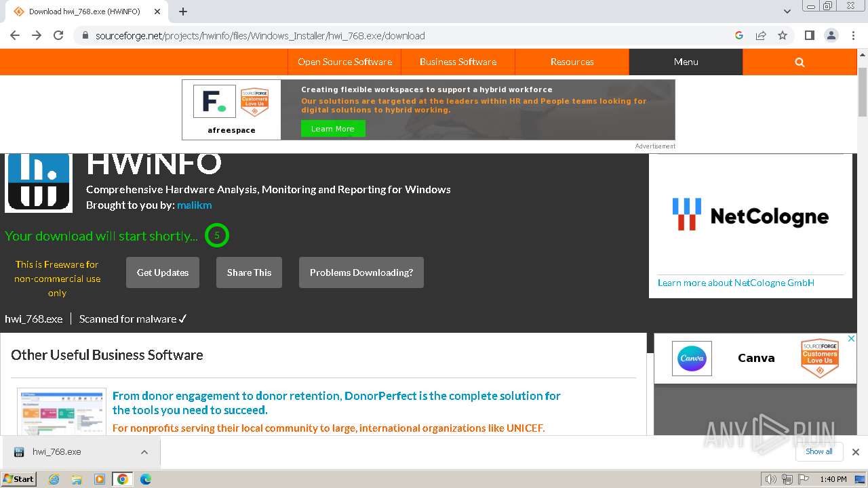This screenshot has width=868, height=488.
Task: Click Show all downloads button
Action: coord(819,451)
